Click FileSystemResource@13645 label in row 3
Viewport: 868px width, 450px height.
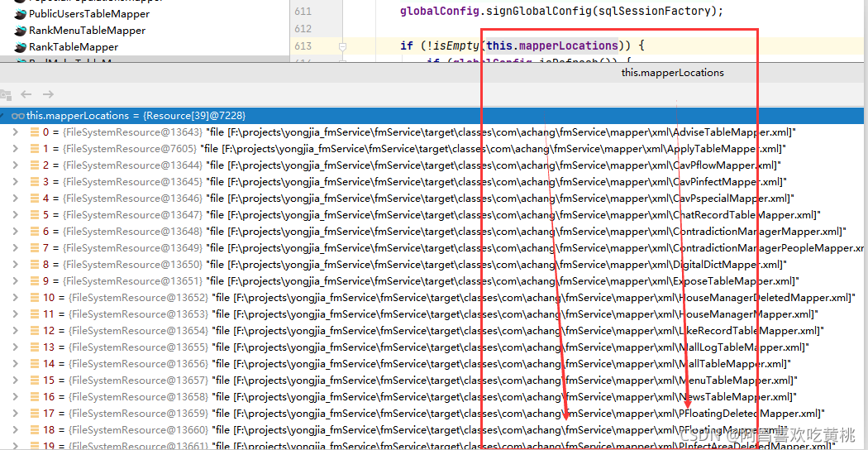133,182
